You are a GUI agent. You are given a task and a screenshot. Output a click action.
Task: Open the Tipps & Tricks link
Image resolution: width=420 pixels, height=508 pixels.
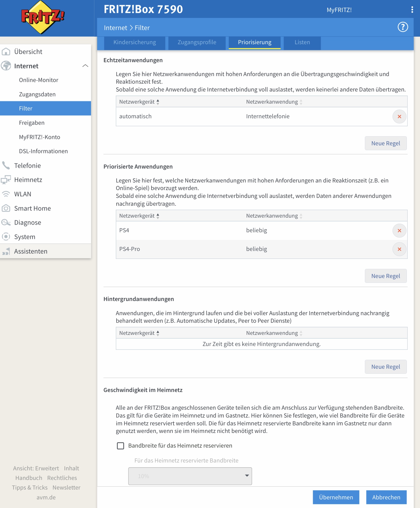click(30, 488)
